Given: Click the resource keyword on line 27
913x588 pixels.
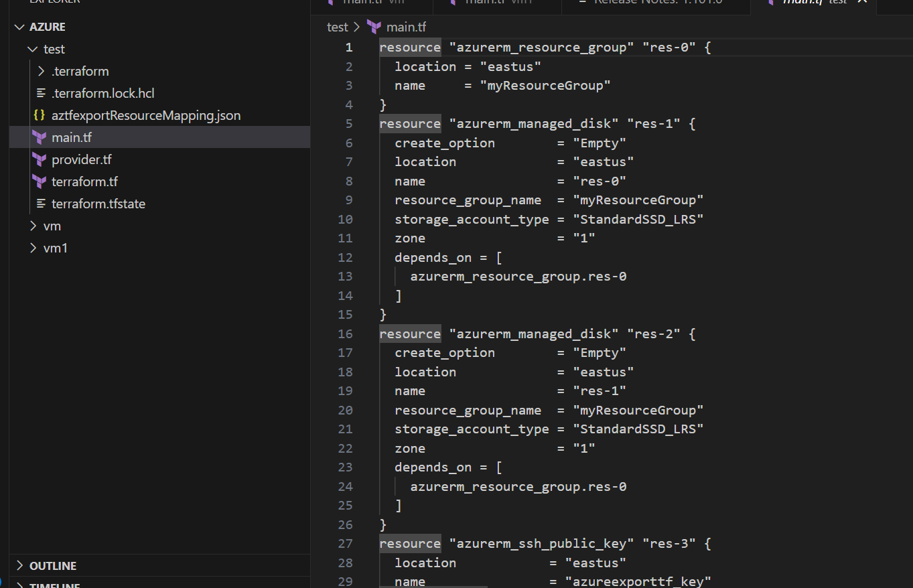Looking at the screenshot, I should (x=410, y=543).
